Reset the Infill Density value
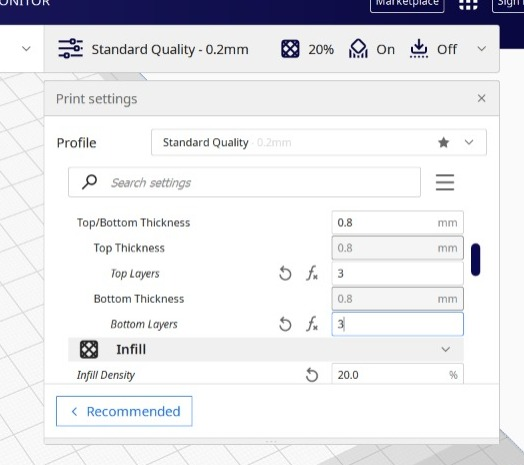 [312, 375]
